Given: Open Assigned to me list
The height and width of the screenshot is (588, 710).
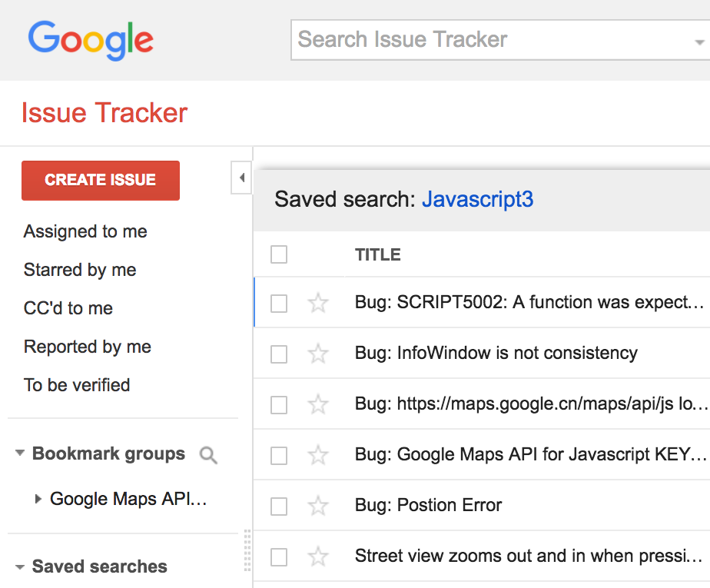Looking at the screenshot, I should tap(85, 231).
